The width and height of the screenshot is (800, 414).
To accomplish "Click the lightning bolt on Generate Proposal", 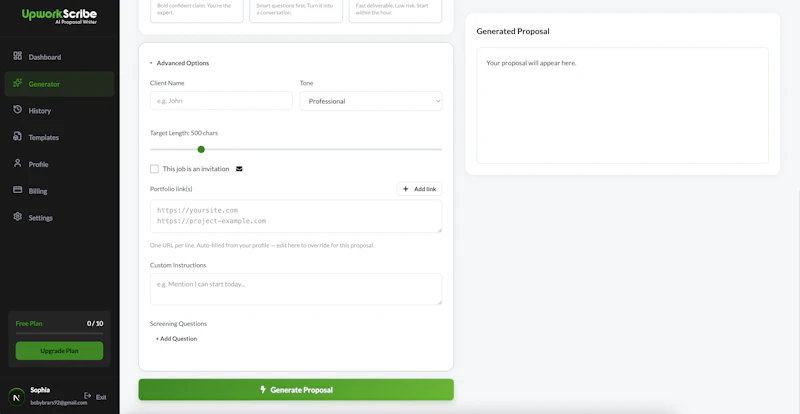I will pos(263,389).
